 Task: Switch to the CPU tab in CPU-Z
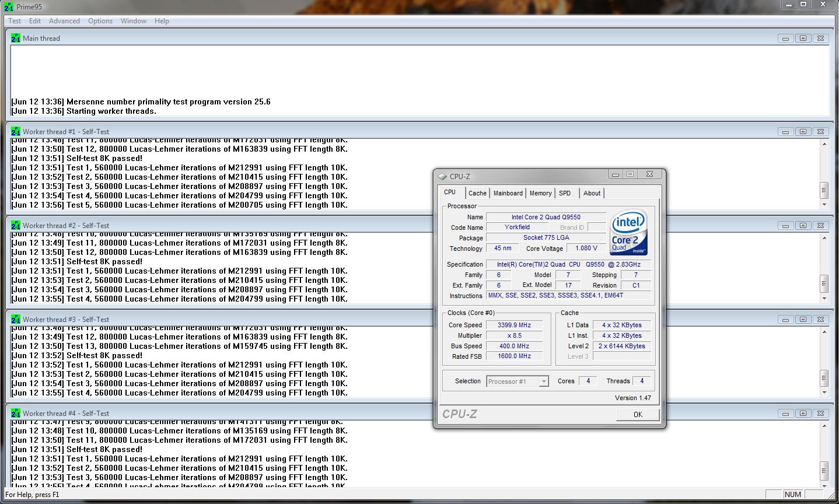click(450, 192)
